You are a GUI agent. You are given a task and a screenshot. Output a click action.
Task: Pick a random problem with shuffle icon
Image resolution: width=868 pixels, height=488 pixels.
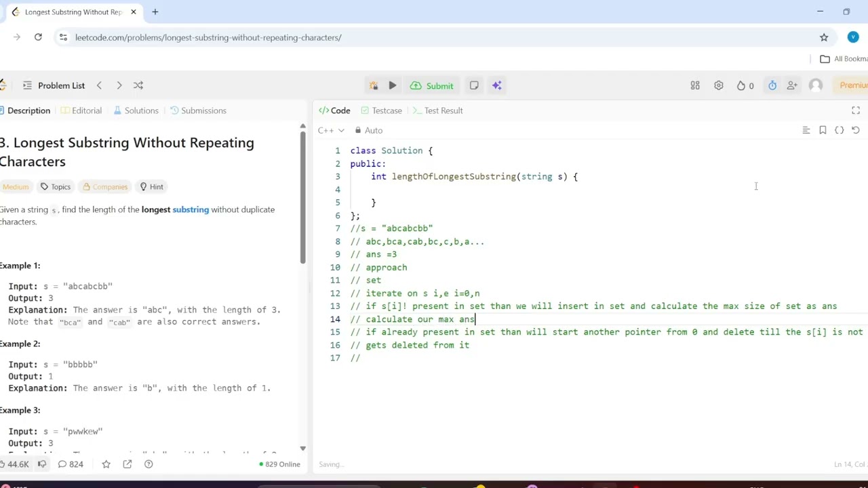(138, 85)
